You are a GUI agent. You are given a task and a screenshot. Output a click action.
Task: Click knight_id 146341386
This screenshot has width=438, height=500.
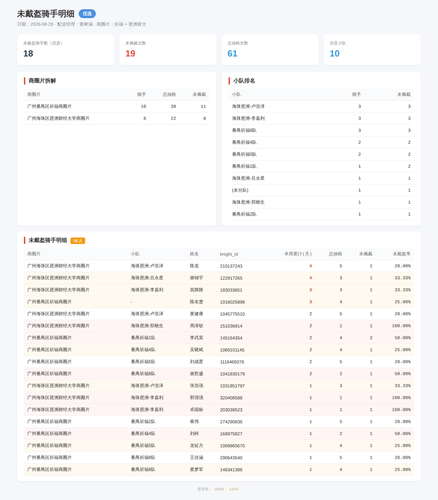(231, 470)
